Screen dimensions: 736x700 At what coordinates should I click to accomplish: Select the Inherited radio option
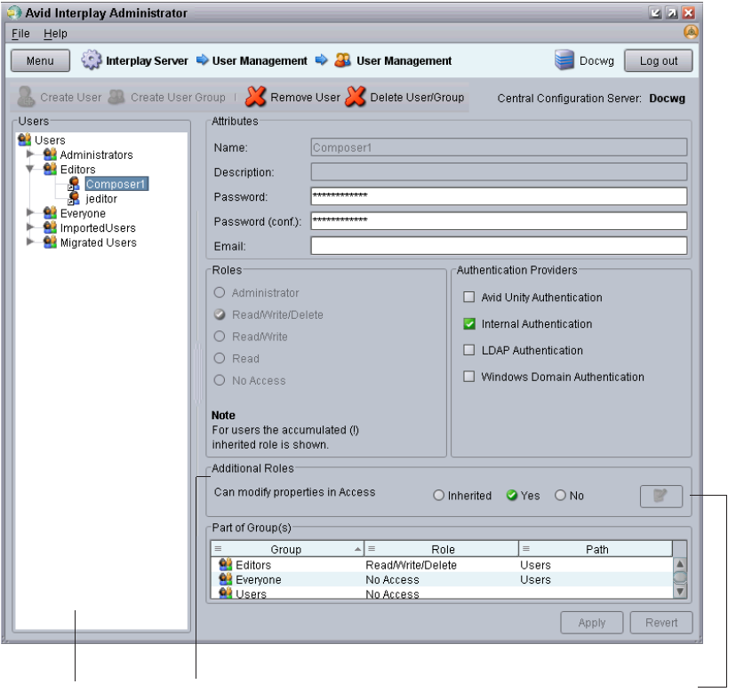tap(438, 496)
